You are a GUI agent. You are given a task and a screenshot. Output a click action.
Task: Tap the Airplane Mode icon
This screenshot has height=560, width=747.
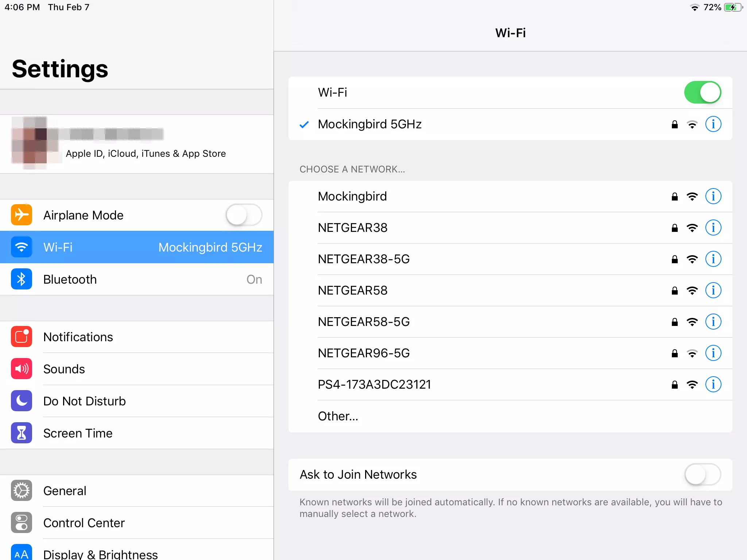tap(22, 215)
